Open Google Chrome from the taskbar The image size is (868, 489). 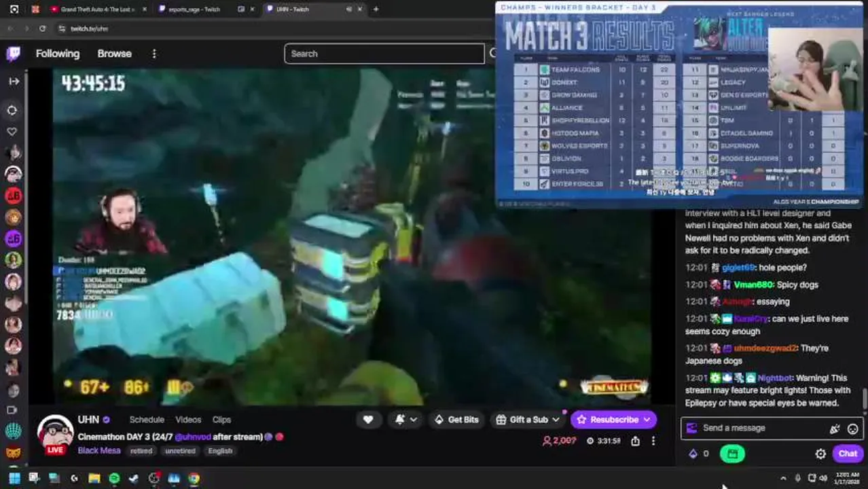[194, 478]
